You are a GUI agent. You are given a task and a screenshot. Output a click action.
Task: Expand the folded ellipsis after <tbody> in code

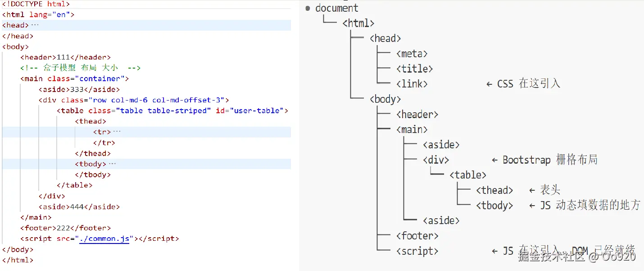point(113,164)
